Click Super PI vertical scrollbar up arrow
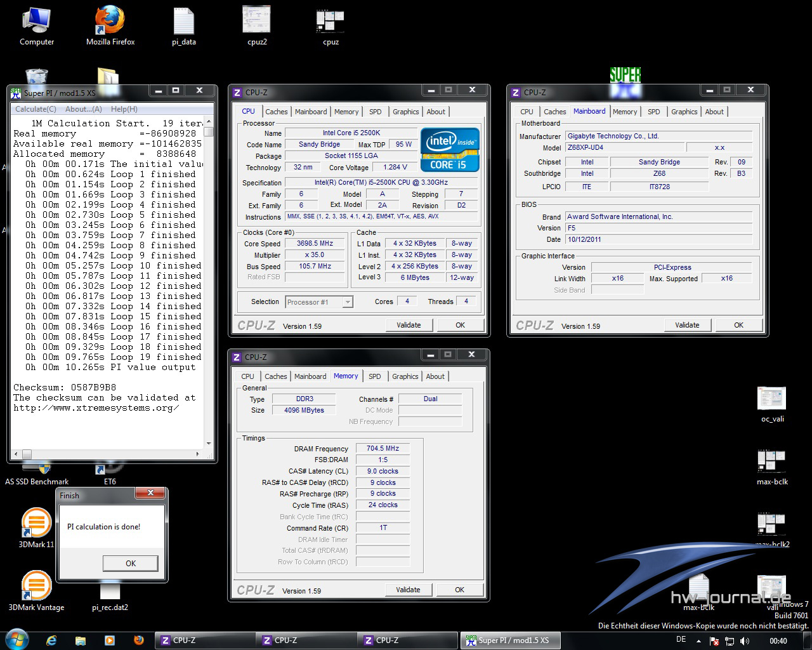The image size is (812, 650). 209,123
